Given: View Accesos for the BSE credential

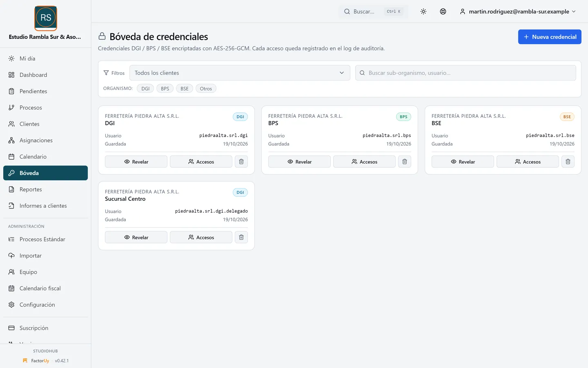Looking at the screenshot, I should point(528,162).
